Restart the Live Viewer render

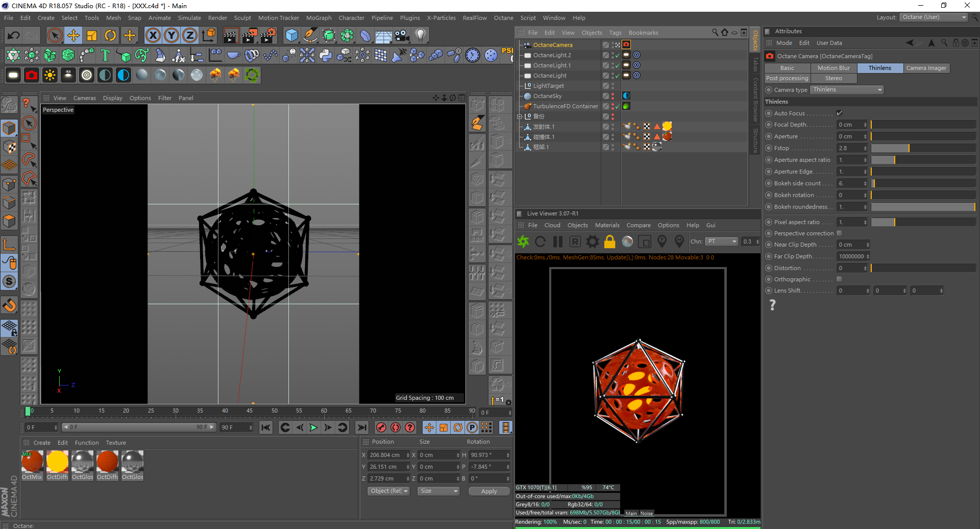(x=541, y=242)
